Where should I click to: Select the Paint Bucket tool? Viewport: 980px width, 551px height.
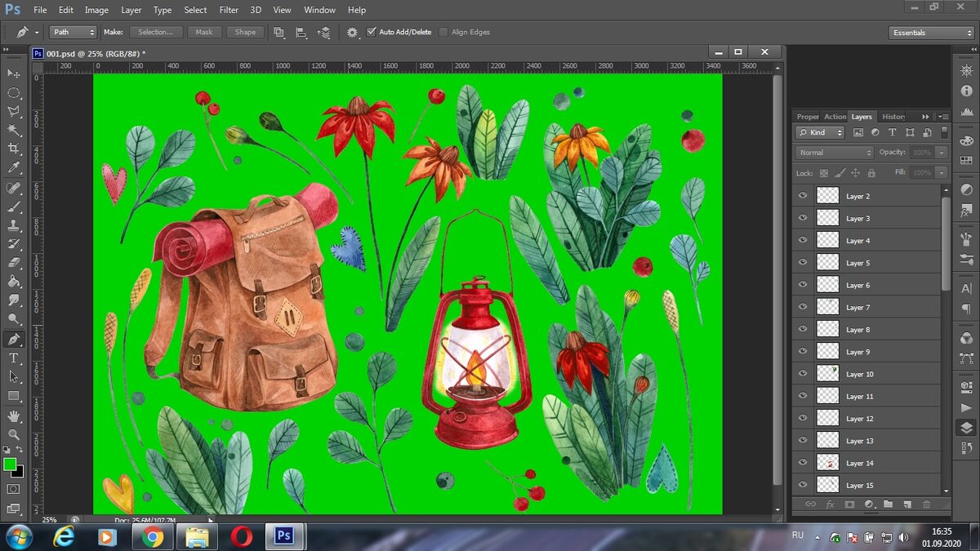pos(14,282)
